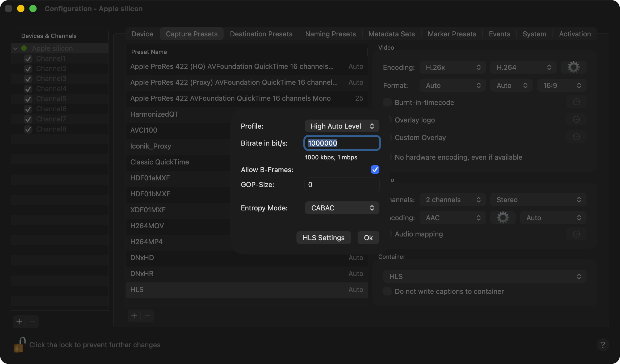620x364 pixels.
Task: Uncheck Channel1 checkbox
Action: tap(28, 58)
